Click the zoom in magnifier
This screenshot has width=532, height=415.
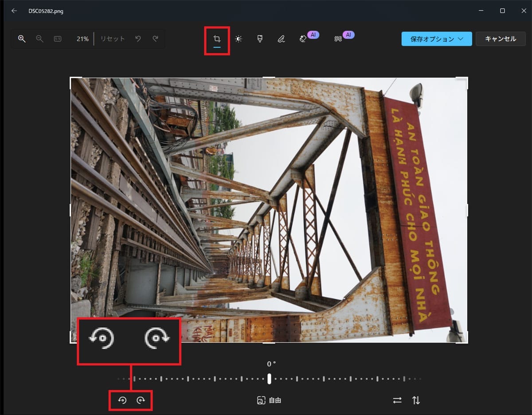(21, 39)
